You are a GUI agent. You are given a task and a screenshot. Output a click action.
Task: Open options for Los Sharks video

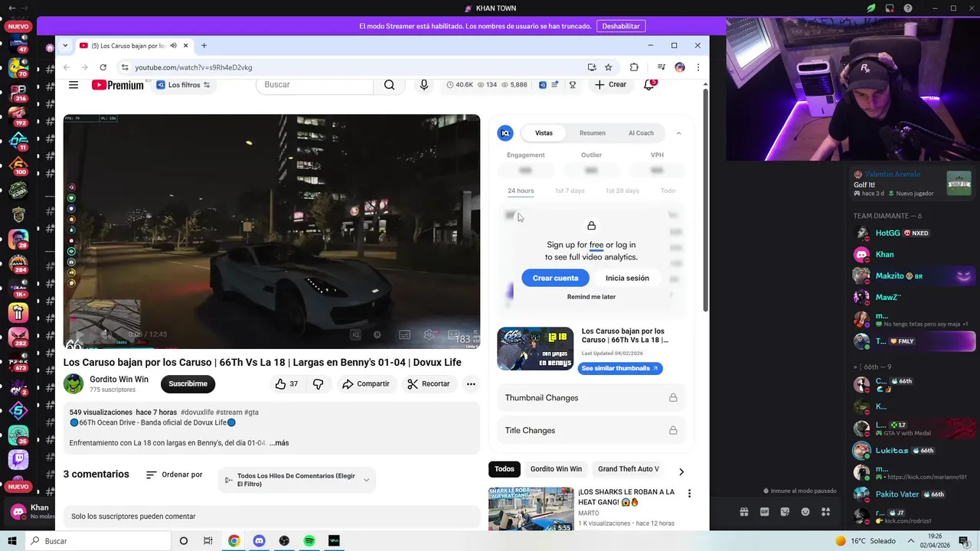point(689,494)
